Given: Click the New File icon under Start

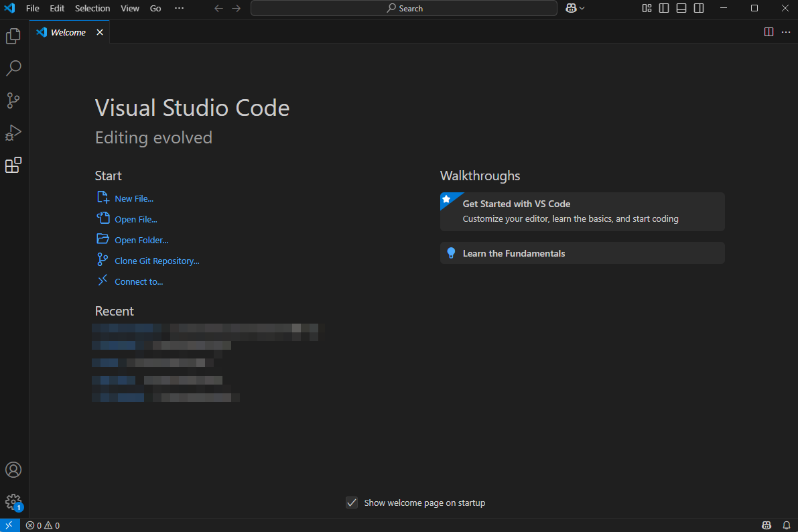Looking at the screenshot, I should pyautogui.click(x=103, y=198).
